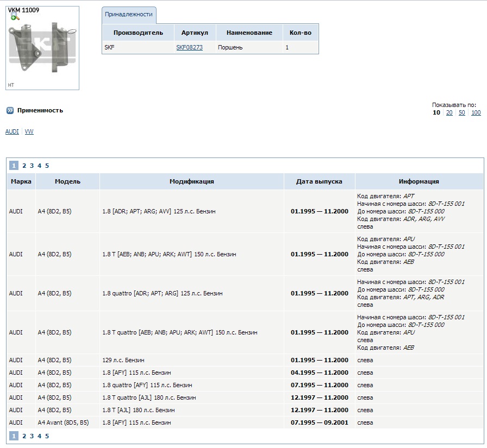Image resolution: width=487 pixels, height=448 pixels.
Task: Click the Артикул header in accessories table
Action: click(x=195, y=33)
